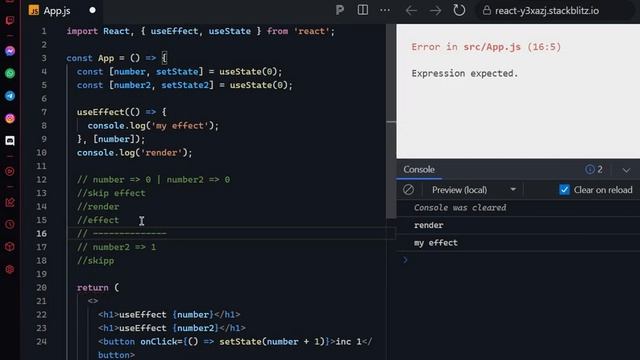Click the Prettier format P icon
Viewport: 640px width, 360px height.
point(340,10)
